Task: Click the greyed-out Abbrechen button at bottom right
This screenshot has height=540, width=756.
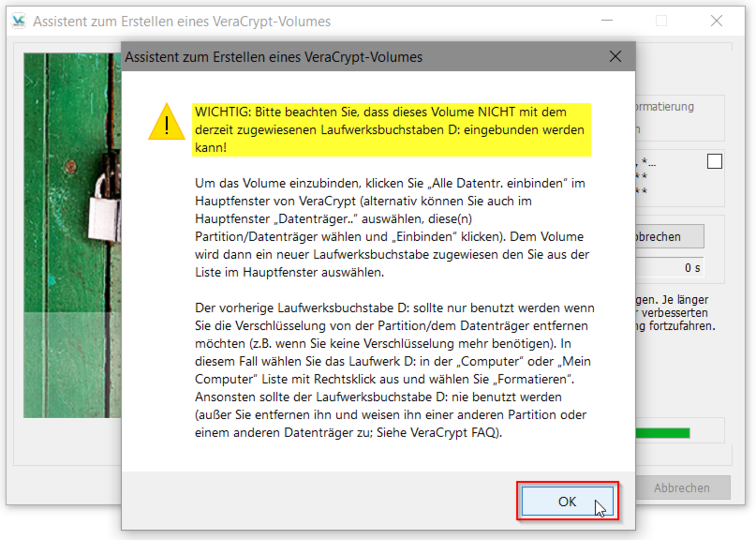Action: click(682, 488)
